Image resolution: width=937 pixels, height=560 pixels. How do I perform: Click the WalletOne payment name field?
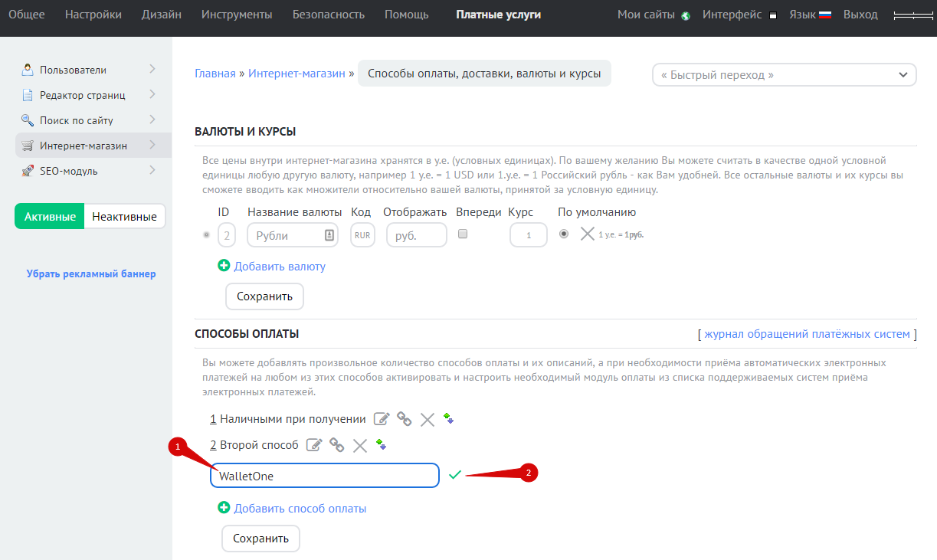[x=324, y=476]
